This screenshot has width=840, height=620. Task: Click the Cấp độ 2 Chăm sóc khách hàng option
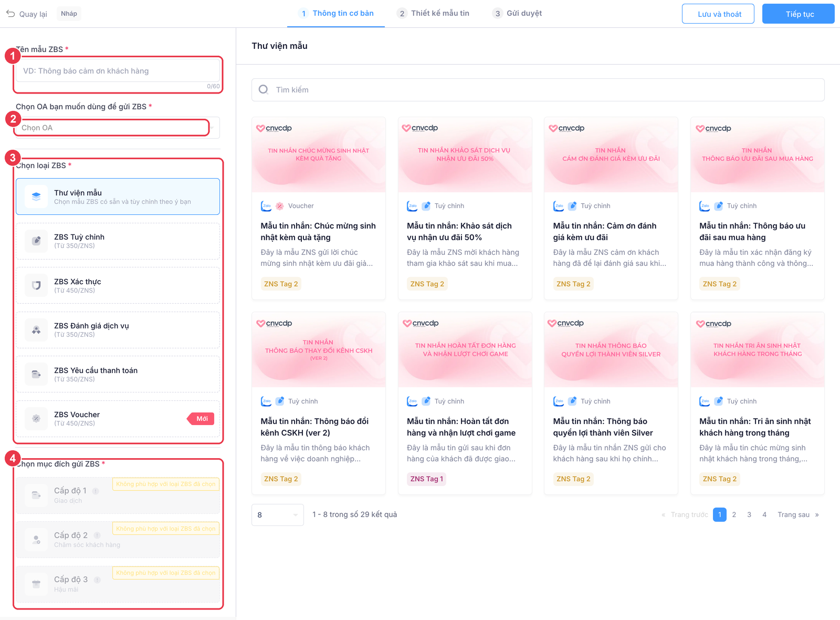coord(118,540)
